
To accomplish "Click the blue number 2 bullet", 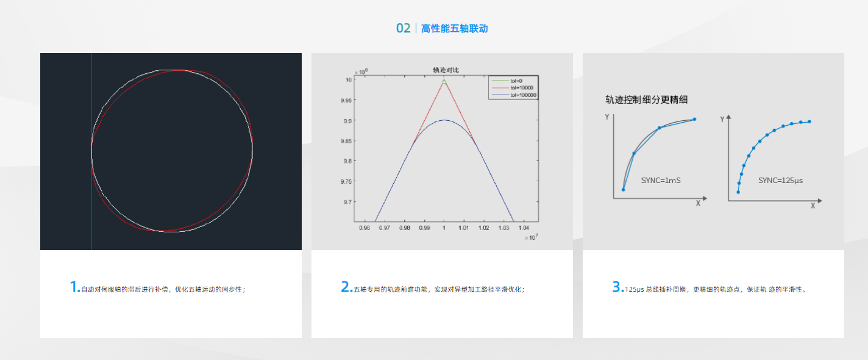I will (345, 287).
